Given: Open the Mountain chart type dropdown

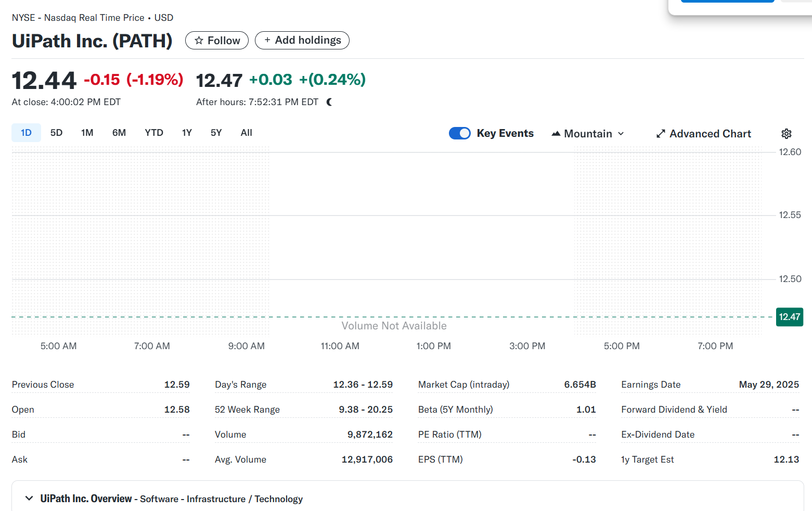Looking at the screenshot, I should point(588,134).
